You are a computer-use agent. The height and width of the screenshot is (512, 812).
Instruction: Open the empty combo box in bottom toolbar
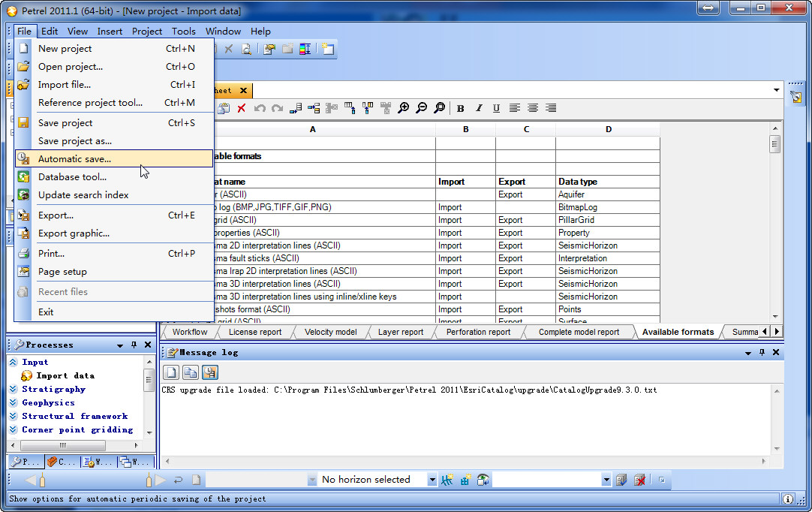(x=552, y=480)
